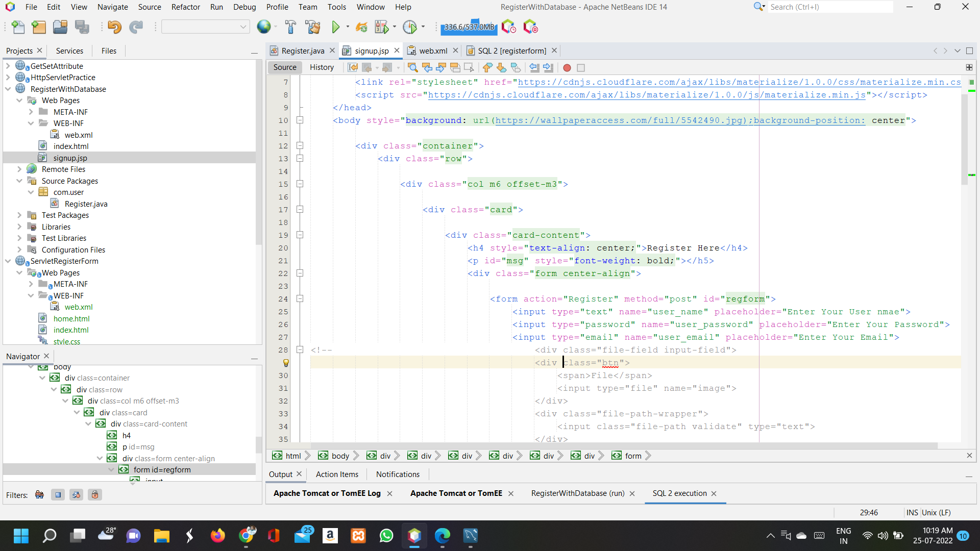This screenshot has height=551, width=980.
Task: Click the New Project toolbar icon
Action: coord(39,27)
